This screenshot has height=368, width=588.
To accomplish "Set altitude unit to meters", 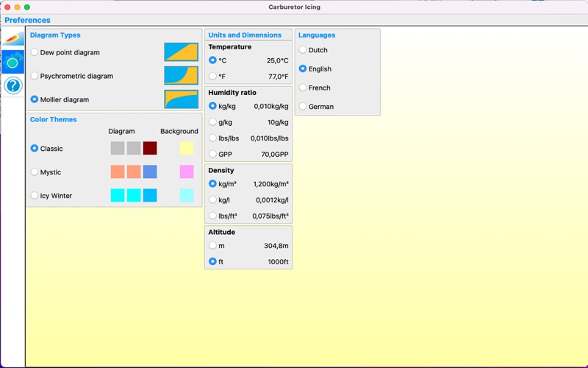I will [212, 246].
